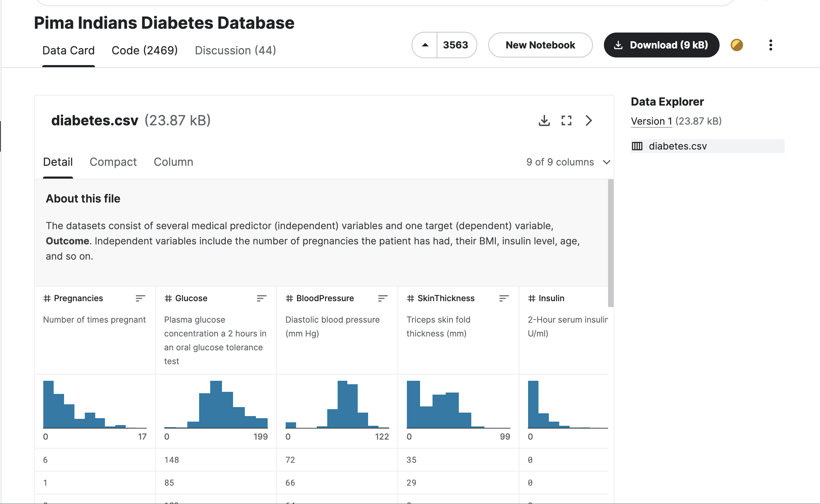Click the grid/table icon beside diabetes.csv
This screenshot has height=504, width=820.
639,145
